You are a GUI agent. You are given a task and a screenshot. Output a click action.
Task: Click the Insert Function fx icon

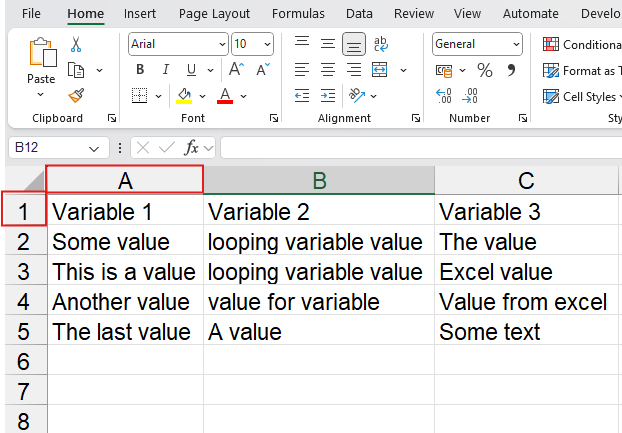(x=191, y=148)
